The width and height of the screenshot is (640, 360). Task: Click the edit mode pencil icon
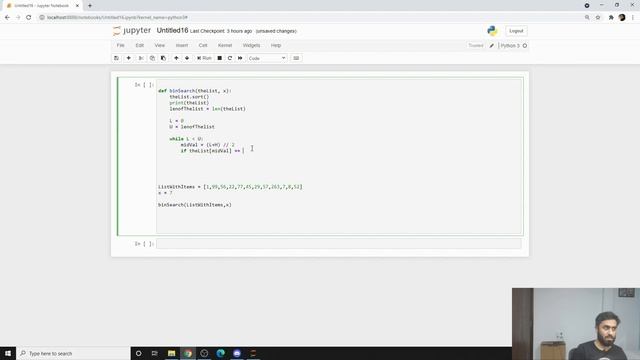click(492, 46)
